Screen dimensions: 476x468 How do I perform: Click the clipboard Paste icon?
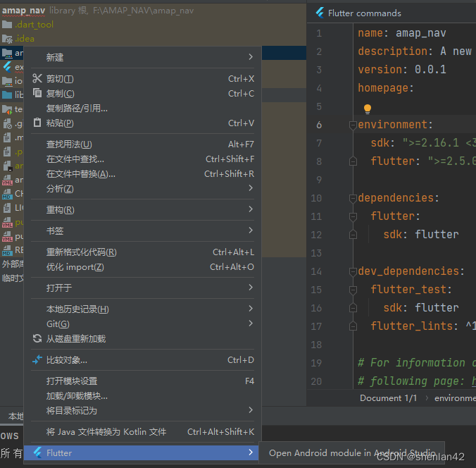tap(37, 123)
